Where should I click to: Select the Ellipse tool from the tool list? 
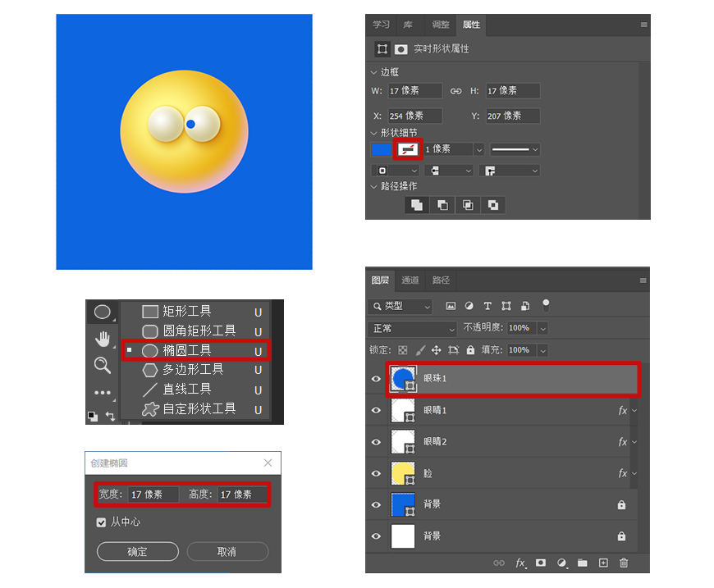[167, 352]
